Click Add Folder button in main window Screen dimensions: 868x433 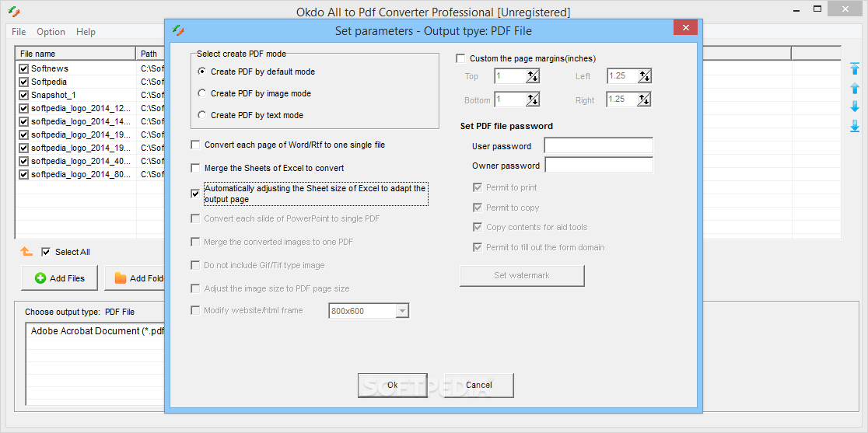point(135,278)
